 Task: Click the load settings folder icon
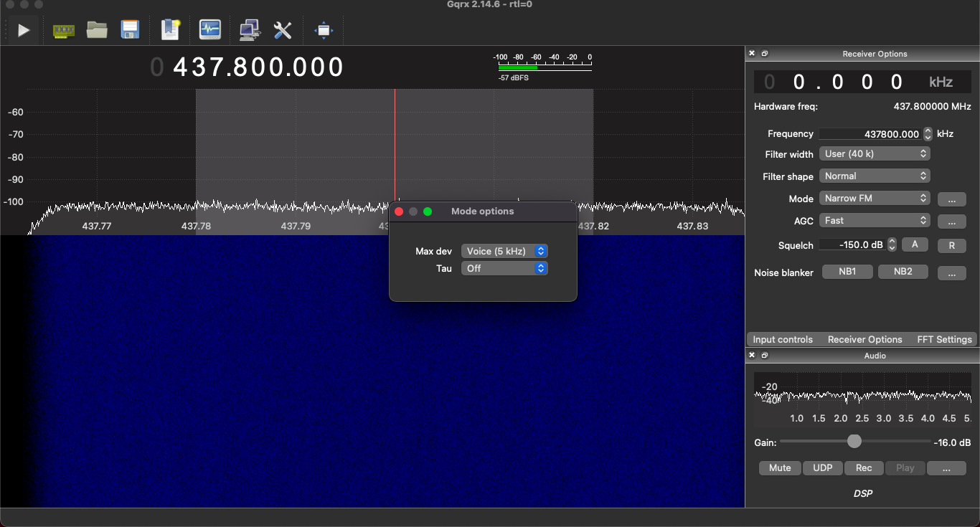pos(97,30)
